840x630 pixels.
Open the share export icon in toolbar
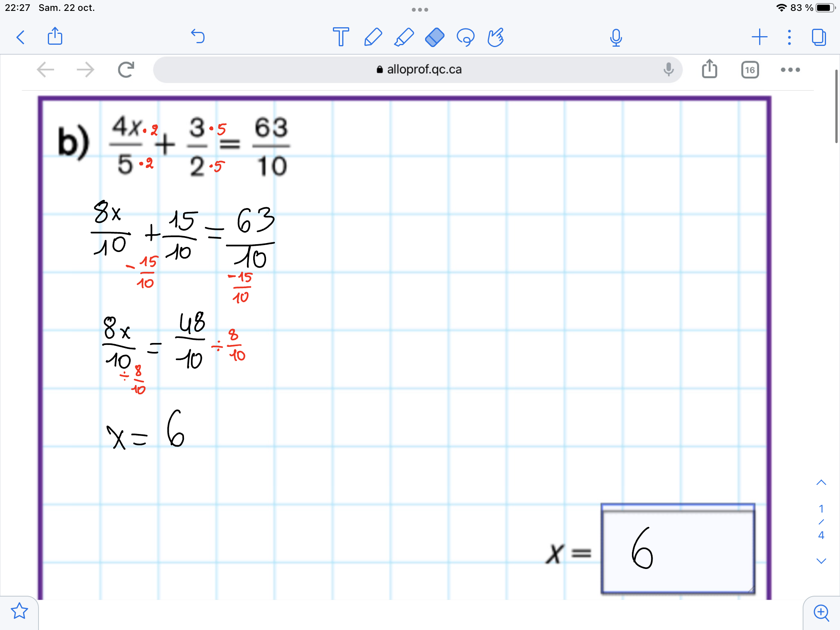(55, 36)
